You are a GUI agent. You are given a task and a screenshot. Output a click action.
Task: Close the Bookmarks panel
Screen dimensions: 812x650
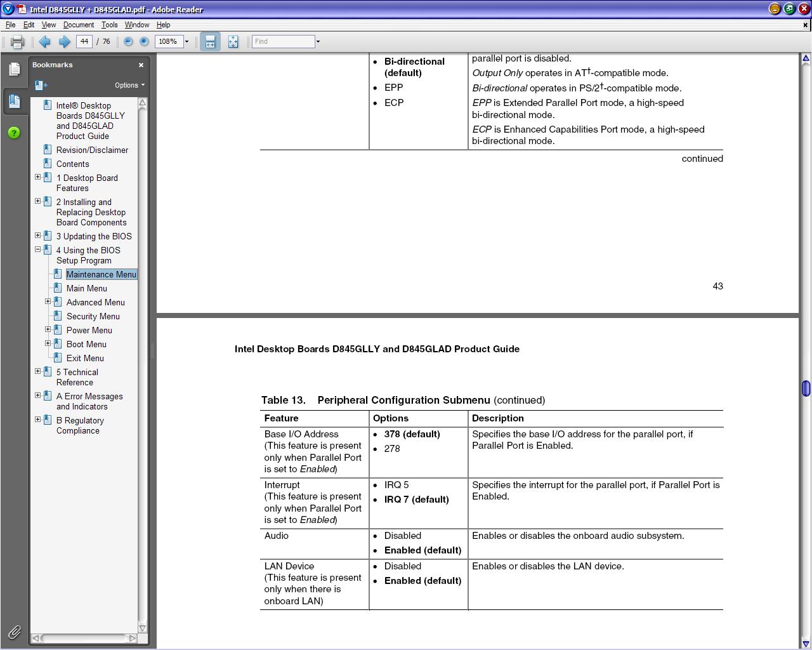141,65
